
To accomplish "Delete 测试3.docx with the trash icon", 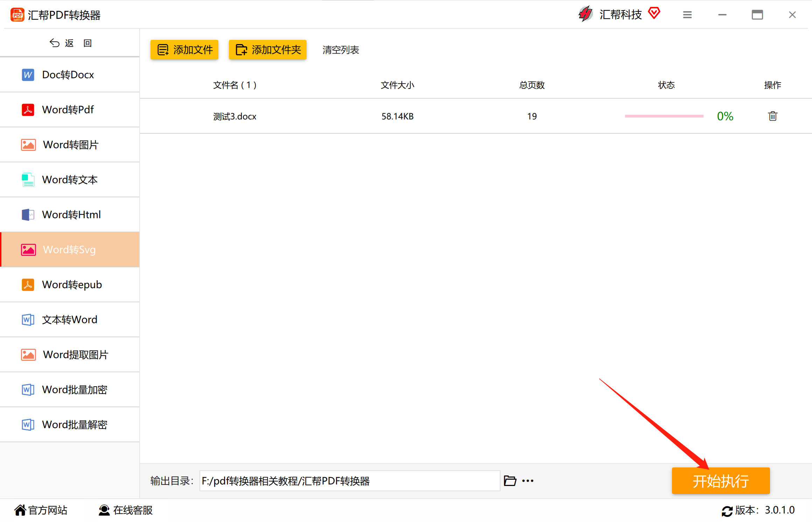I will 773,116.
